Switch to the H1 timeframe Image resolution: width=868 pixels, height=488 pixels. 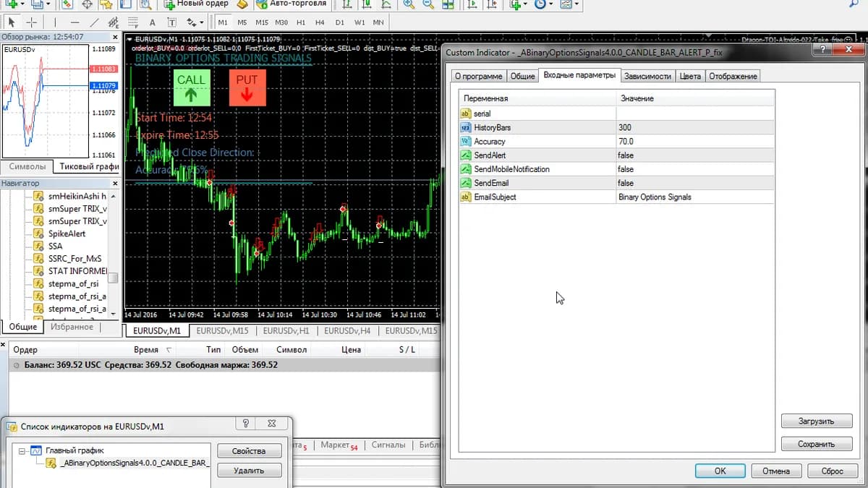coord(301,22)
